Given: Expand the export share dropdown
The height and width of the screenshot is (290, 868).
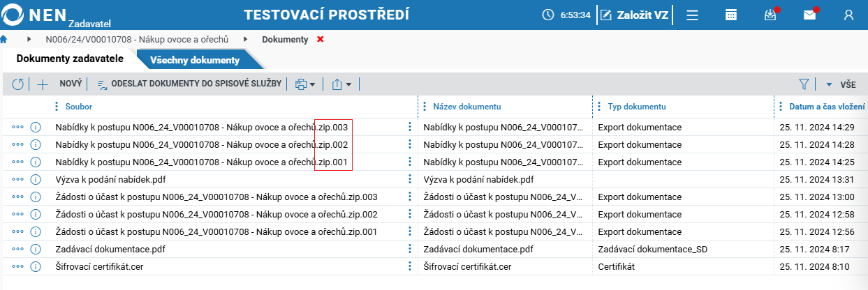Looking at the screenshot, I should (341, 84).
